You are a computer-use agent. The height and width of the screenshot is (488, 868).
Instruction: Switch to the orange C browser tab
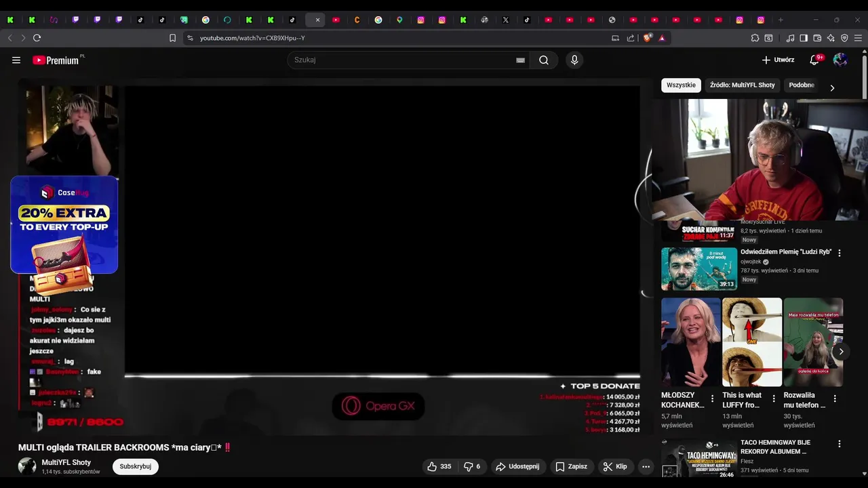(357, 20)
